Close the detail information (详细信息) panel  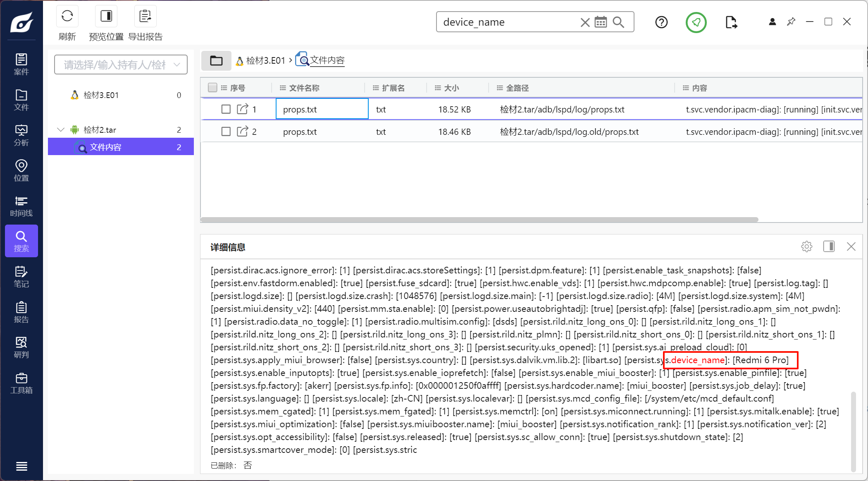click(851, 246)
